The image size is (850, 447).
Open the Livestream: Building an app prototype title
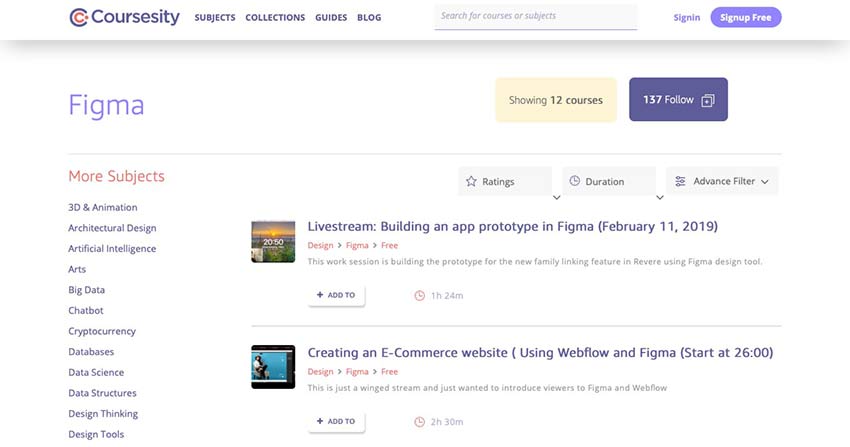click(x=512, y=226)
